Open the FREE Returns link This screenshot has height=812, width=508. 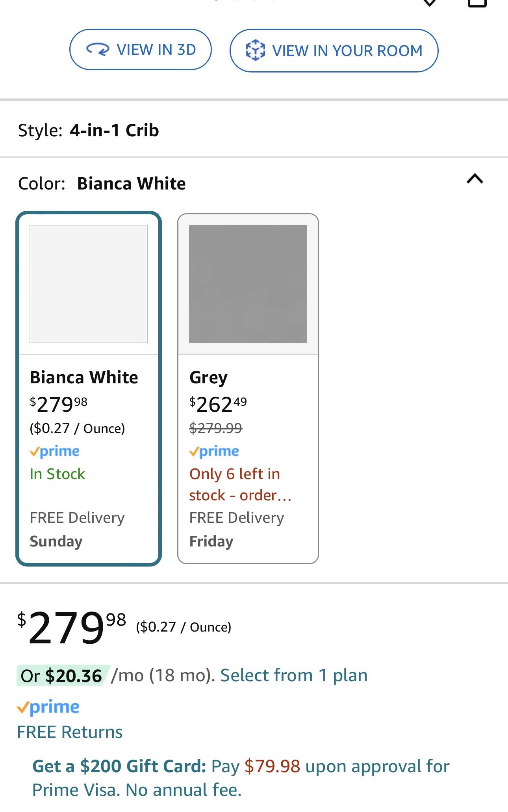(70, 732)
